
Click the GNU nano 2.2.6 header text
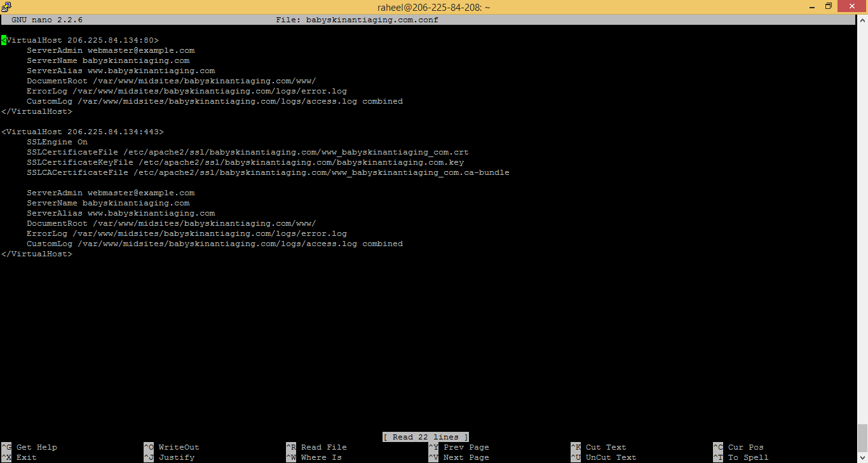tap(47, 20)
